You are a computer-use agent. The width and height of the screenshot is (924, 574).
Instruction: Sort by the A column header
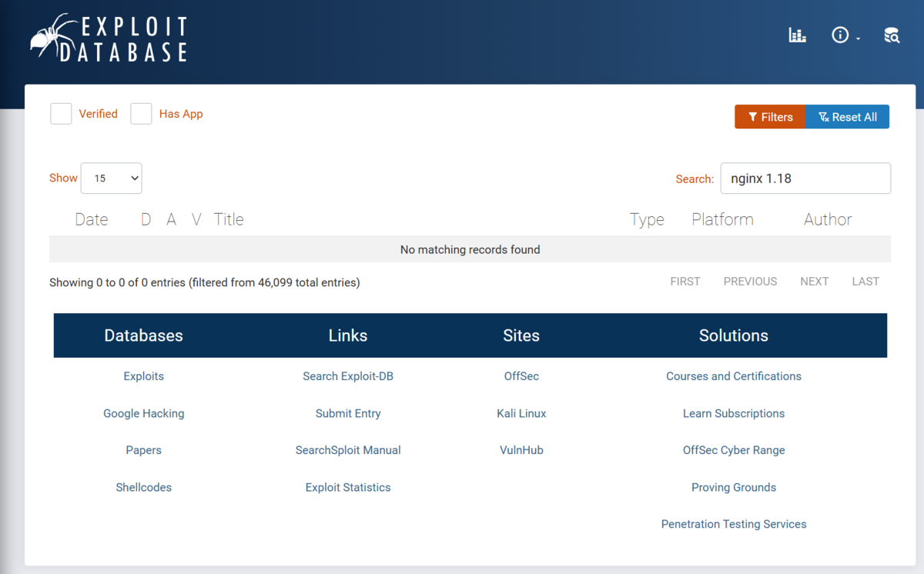tap(171, 219)
